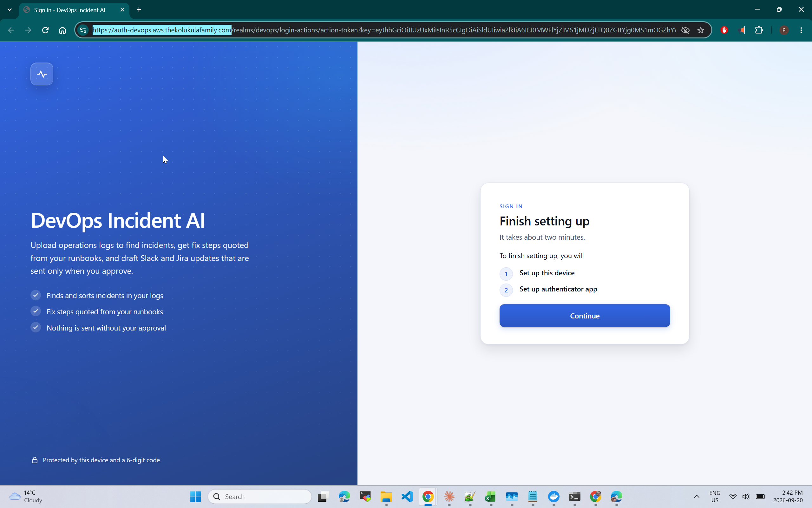Open Visual Studio Code from the taskbar

pos(407,497)
